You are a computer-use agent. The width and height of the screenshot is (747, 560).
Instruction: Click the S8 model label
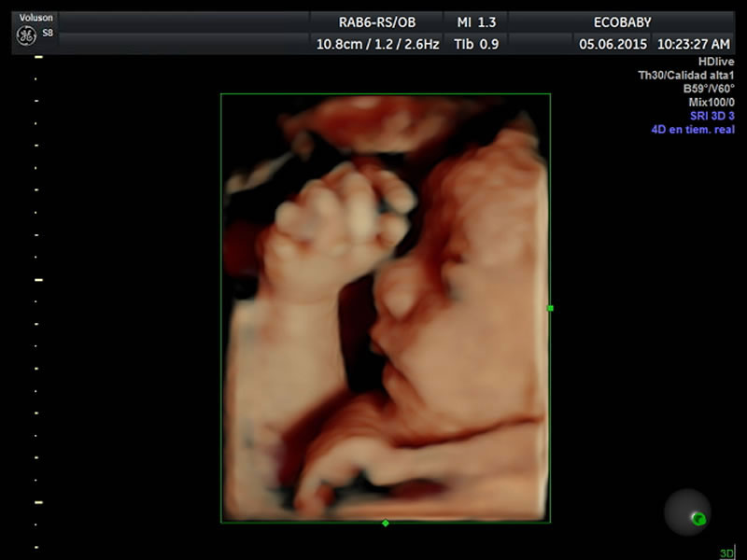coord(48,32)
